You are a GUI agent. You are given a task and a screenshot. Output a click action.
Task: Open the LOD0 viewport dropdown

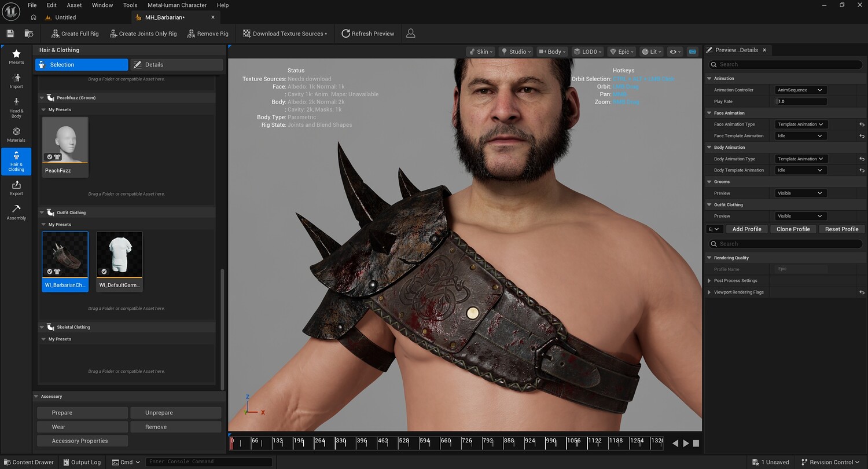tap(587, 52)
